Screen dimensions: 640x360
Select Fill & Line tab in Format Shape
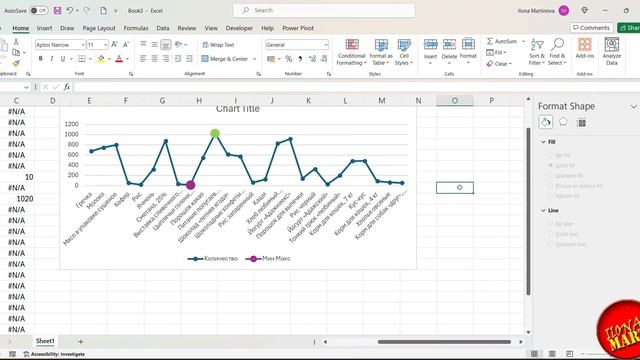546,122
